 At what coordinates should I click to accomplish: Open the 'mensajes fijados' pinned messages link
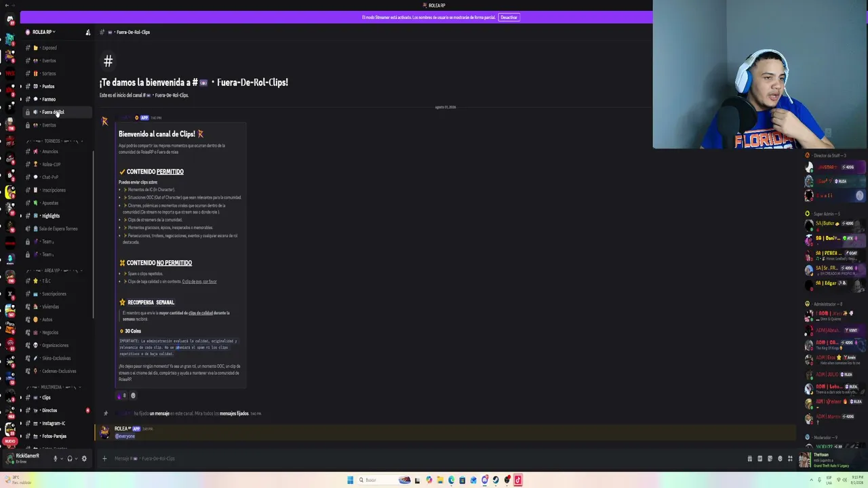[234, 413]
